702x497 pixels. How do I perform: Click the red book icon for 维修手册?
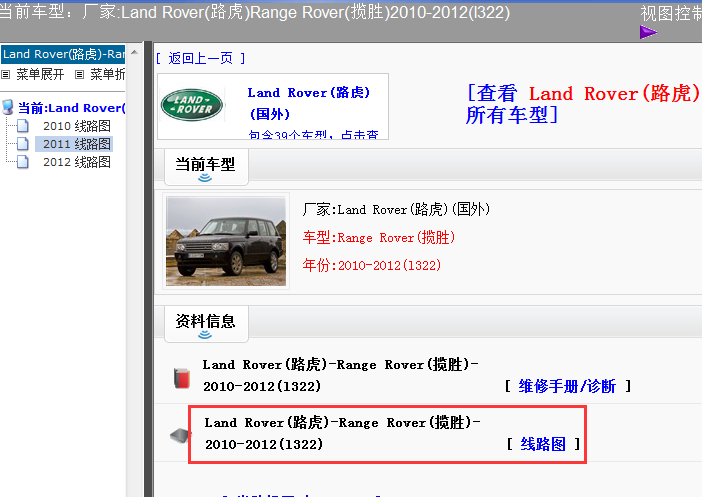click(182, 377)
